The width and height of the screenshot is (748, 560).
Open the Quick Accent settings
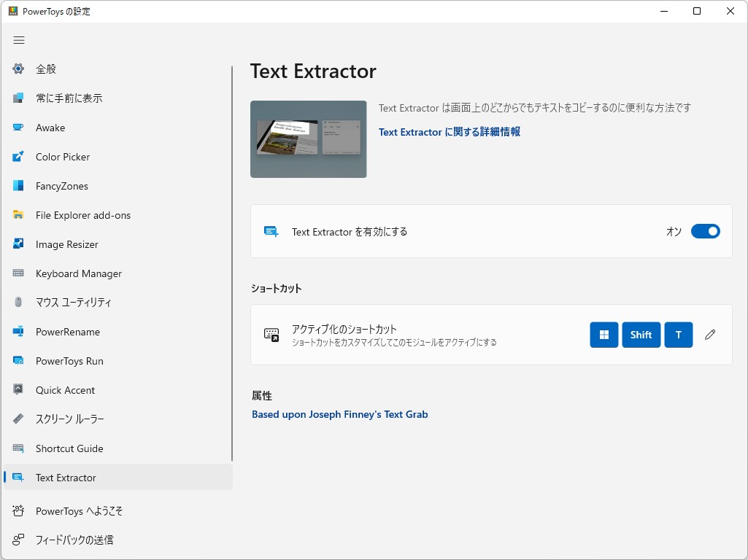point(65,390)
